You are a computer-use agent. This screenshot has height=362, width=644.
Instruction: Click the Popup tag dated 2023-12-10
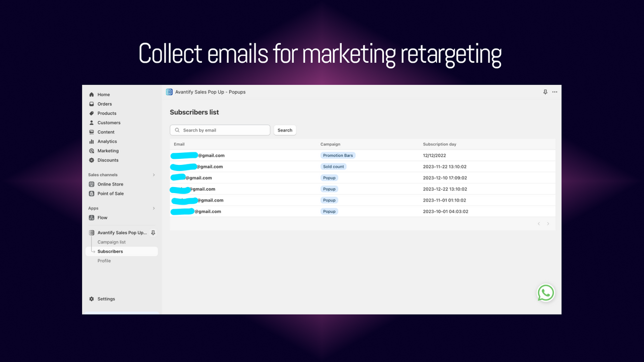pyautogui.click(x=329, y=177)
